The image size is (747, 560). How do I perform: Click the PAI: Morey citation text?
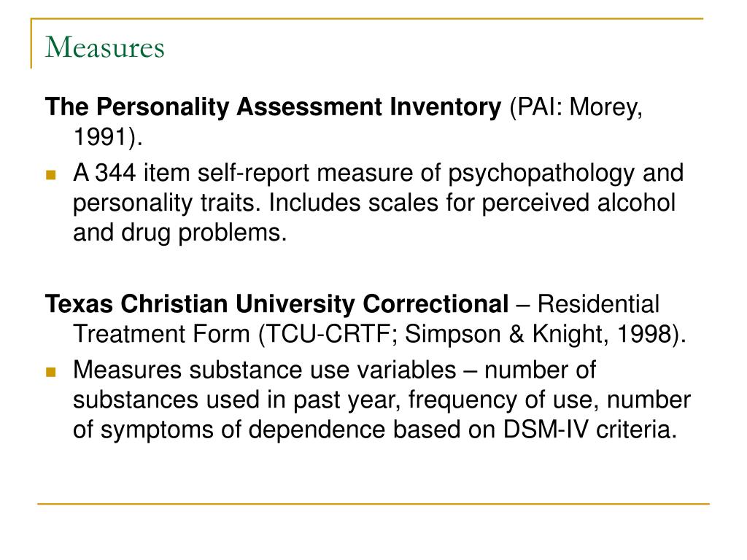coord(576,108)
